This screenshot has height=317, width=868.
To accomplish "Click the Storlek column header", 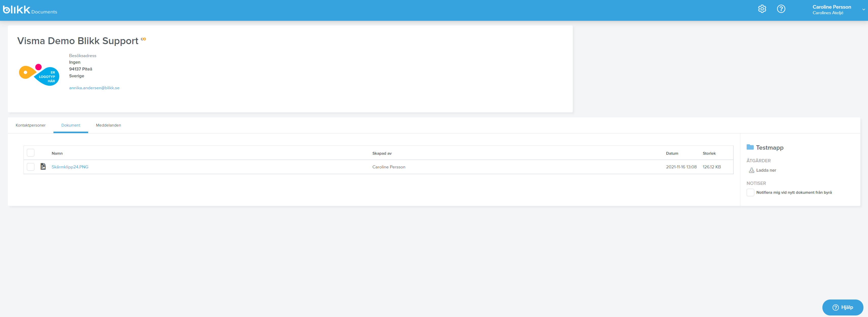I will coord(709,153).
